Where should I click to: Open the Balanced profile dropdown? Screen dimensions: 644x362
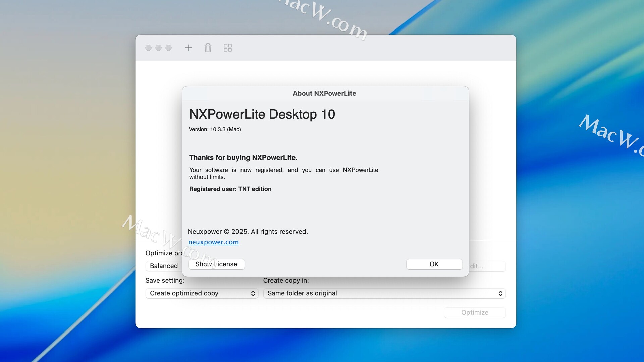(x=164, y=266)
